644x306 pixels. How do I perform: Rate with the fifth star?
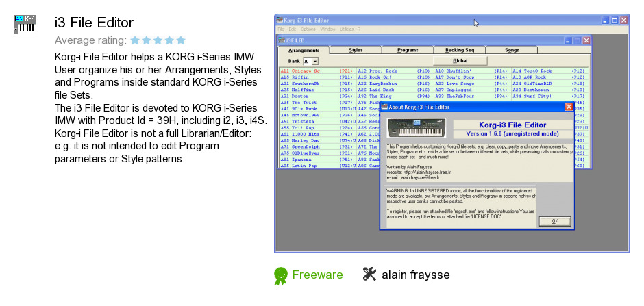[x=181, y=40]
